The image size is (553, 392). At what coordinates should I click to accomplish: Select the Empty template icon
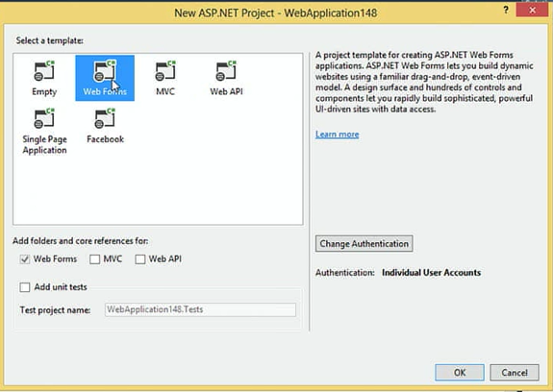point(44,70)
